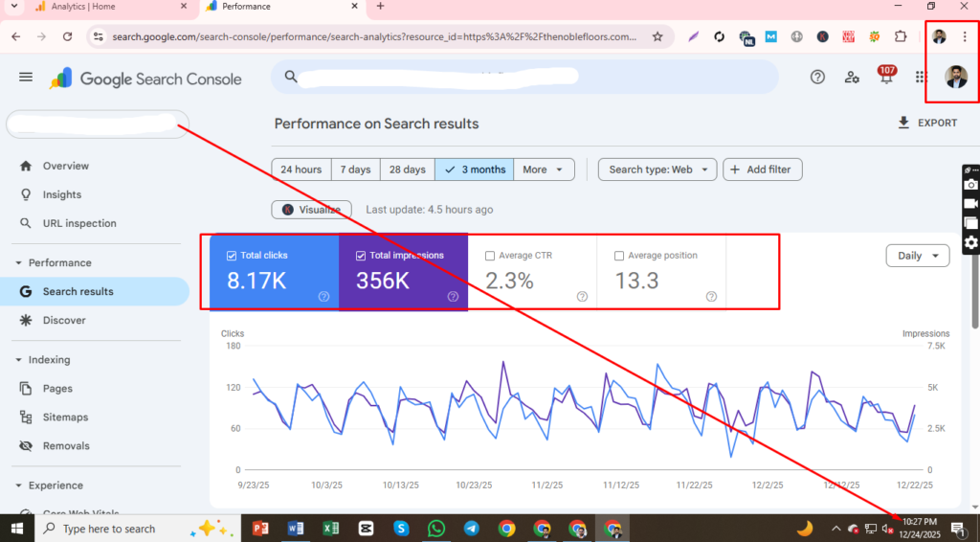Bookmark this page with the star icon
The width and height of the screenshot is (980, 542).
(657, 37)
